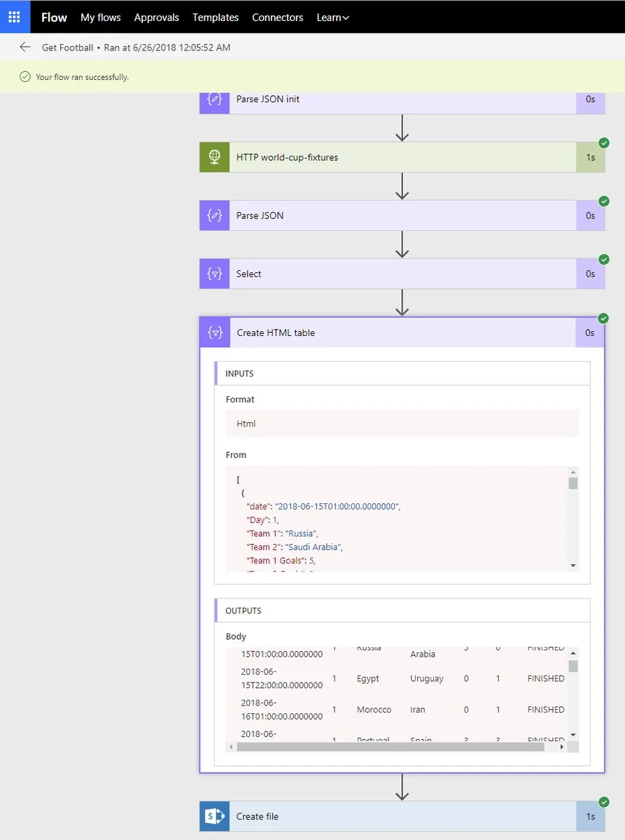
Task: Open the Templates page
Action: point(216,17)
